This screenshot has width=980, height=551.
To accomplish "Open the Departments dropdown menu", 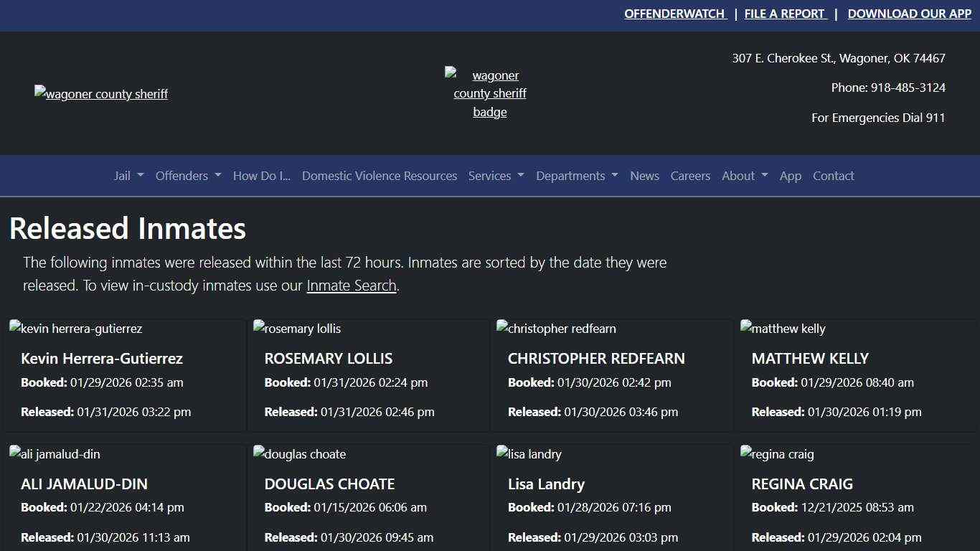I will click(x=577, y=176).
